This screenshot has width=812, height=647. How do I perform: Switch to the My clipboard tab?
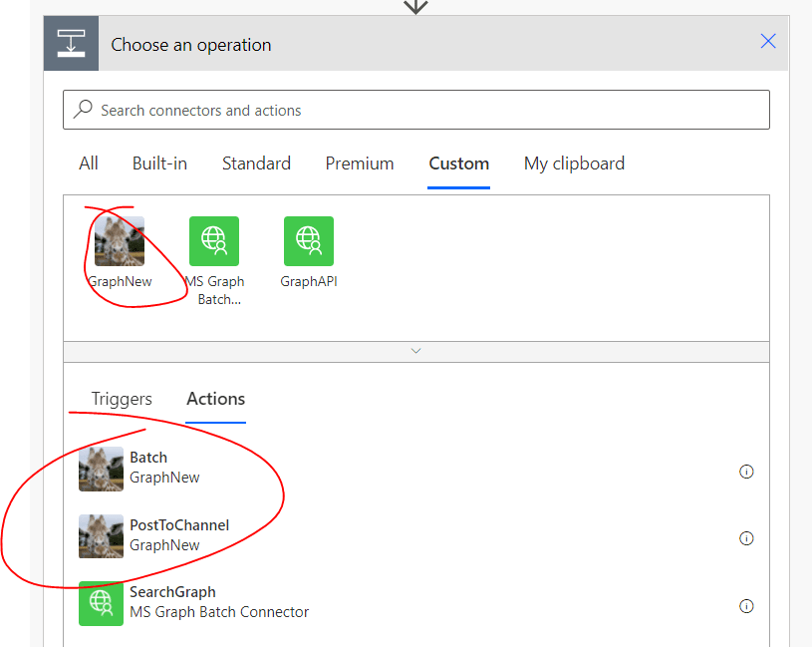click(x=574, y=162)
